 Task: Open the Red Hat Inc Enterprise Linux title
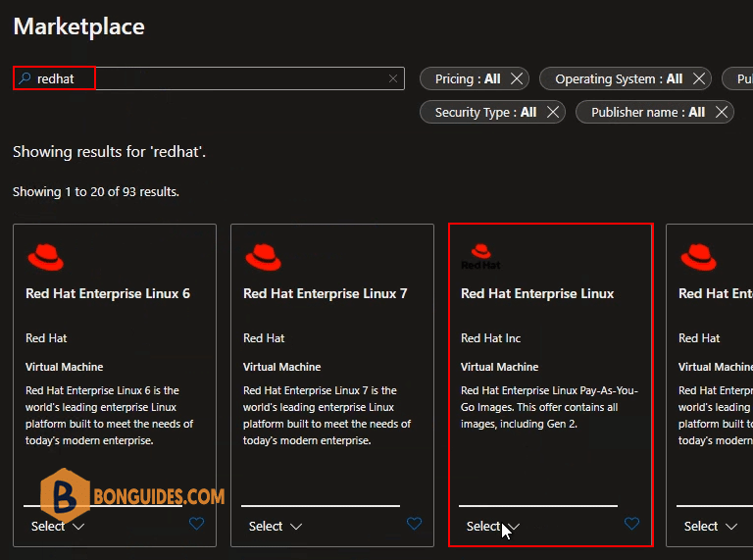click(537, 293)
